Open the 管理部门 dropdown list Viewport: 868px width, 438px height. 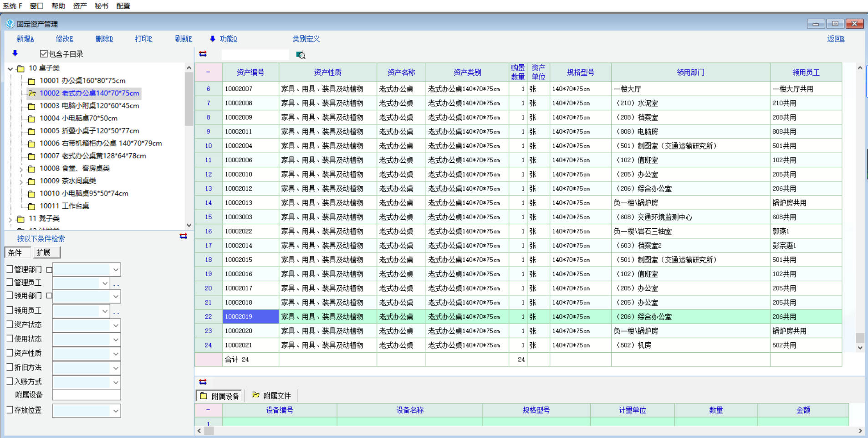click(116, 270)
